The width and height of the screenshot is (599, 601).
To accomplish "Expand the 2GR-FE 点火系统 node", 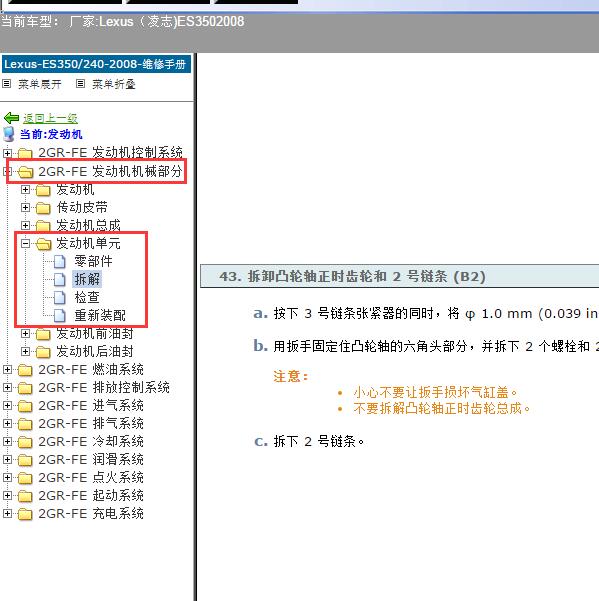I will click(7, 478).
